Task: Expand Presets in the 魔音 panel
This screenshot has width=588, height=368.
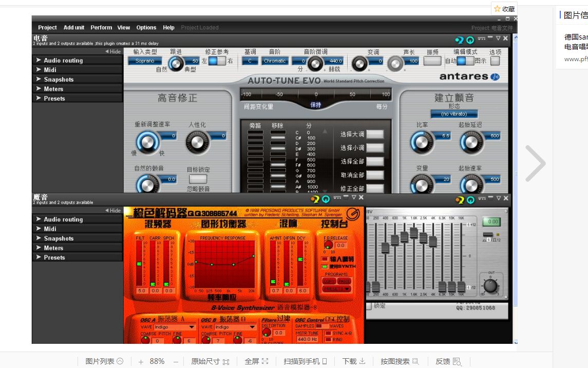Action: tap(78, 257)
